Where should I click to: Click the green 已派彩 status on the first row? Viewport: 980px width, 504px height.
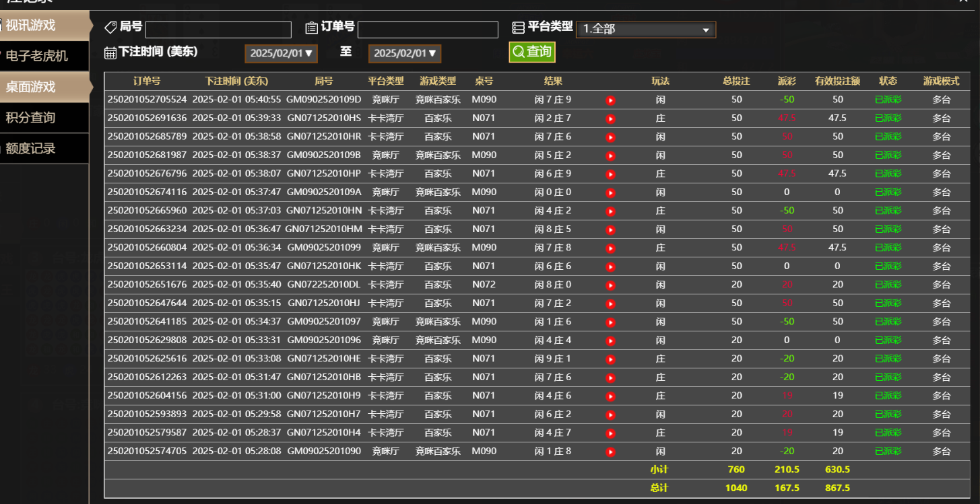(888, 99)
